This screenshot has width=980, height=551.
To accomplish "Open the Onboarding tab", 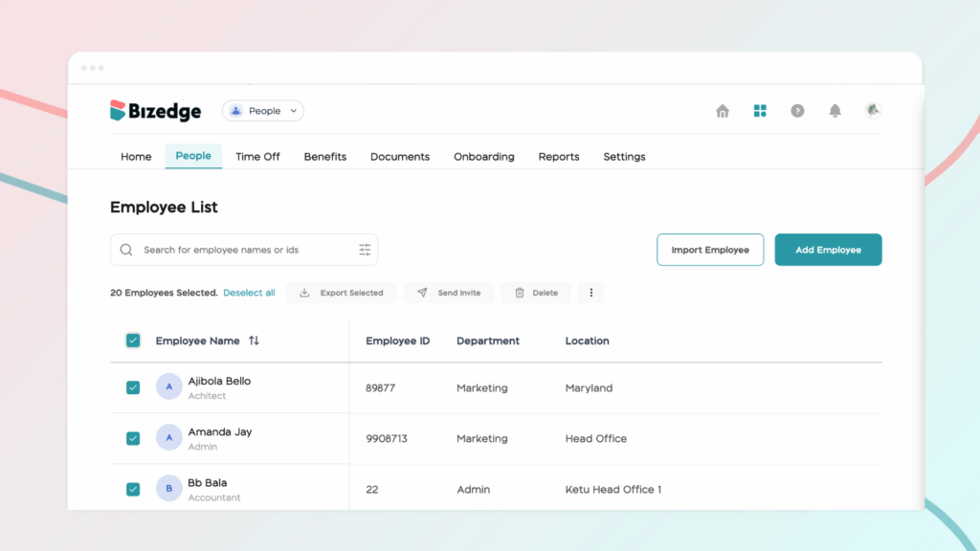I will pos(483,157).
